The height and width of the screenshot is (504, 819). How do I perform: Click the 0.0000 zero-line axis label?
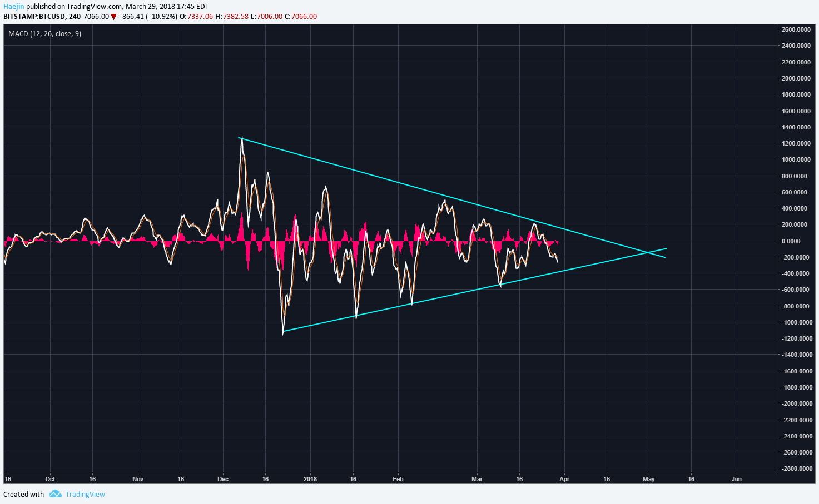791,241
